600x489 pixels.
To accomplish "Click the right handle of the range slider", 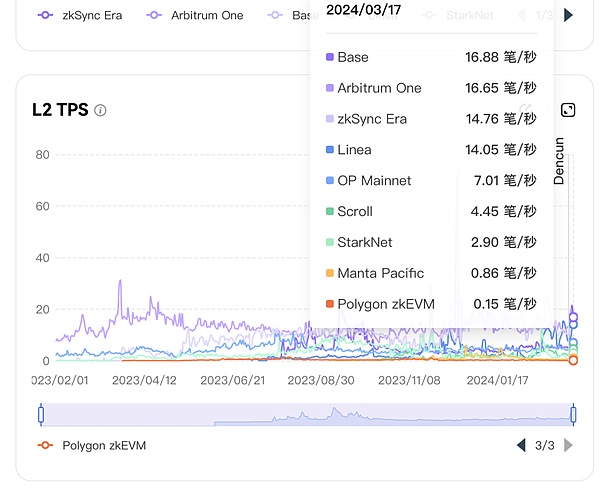I will pyautogui.click(x=574, y=414).
